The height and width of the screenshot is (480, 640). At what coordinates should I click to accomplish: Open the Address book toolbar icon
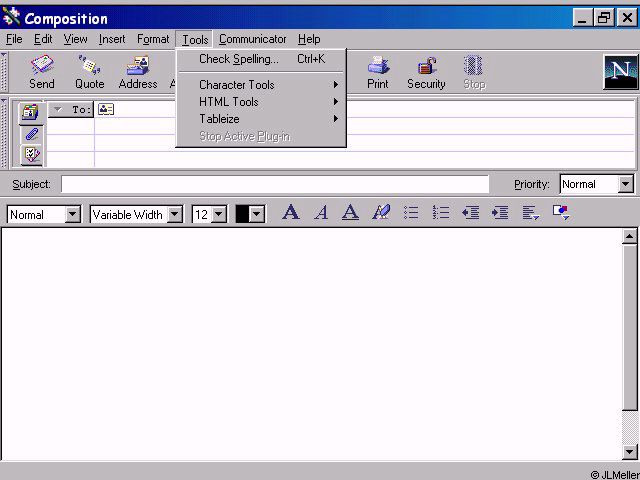point(138,72)
